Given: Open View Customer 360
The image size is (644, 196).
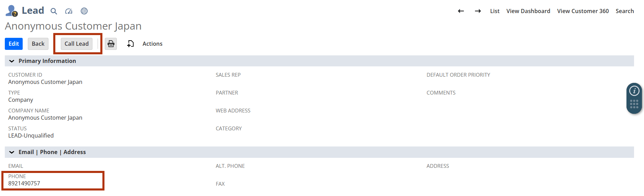Looking at the screenshot, I should click(x=583, y=11).
